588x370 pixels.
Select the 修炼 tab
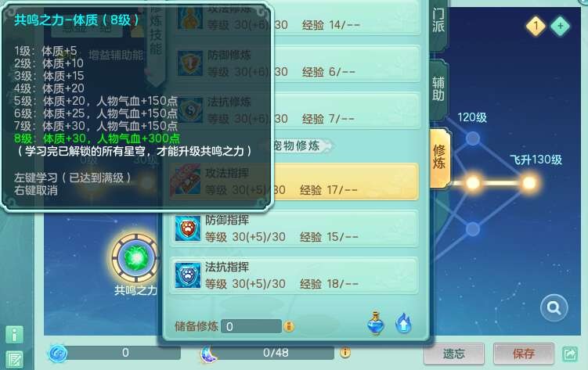439,157
